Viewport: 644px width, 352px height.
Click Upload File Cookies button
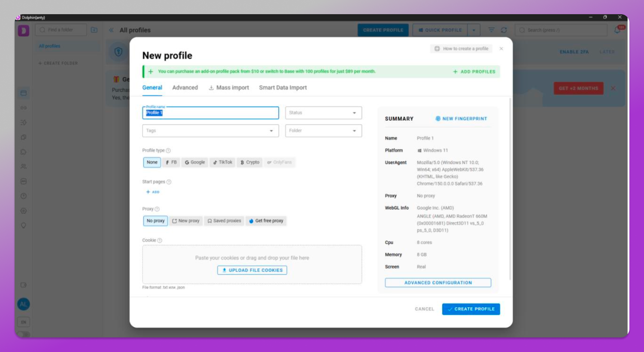[252, 270]
